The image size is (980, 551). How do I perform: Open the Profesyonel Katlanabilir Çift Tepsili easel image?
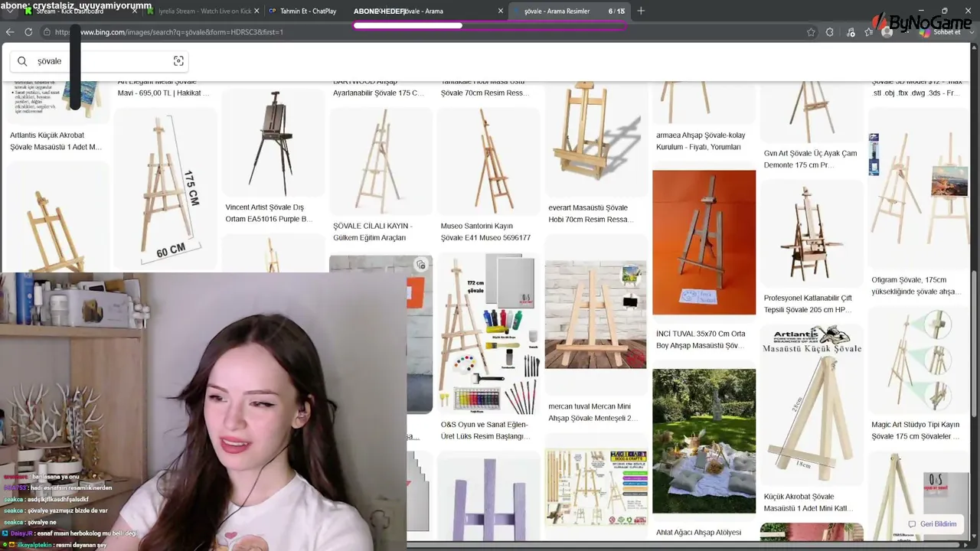[812, 233]
